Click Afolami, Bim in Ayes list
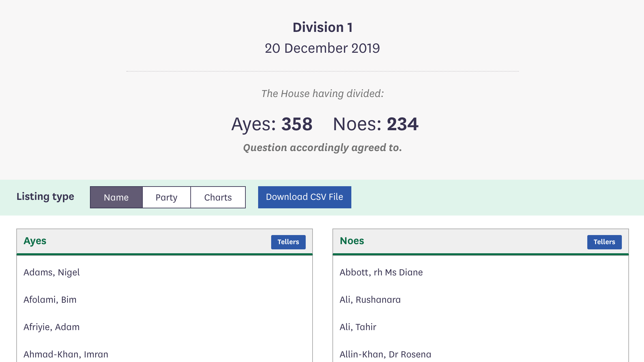Viewport: 644px width, 362px height. 50,299
